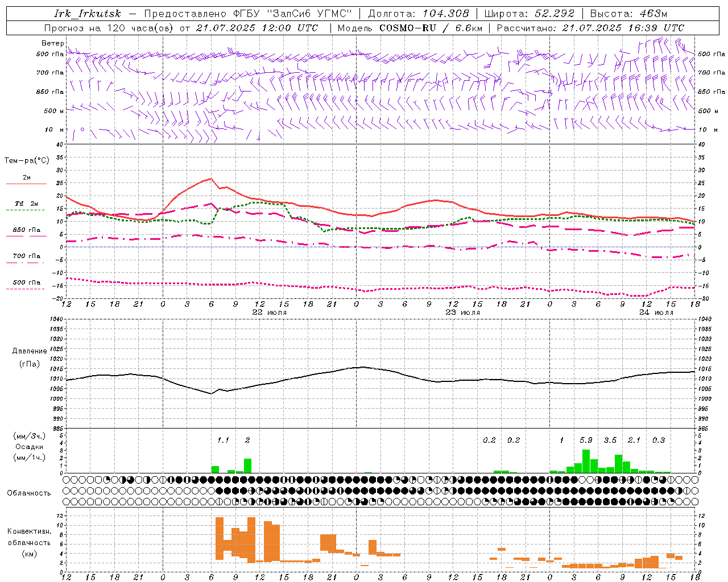Click the Облачность panel label
Viewport: 728px width, 582px height.
pyautogui.click(x=29, y=493)
